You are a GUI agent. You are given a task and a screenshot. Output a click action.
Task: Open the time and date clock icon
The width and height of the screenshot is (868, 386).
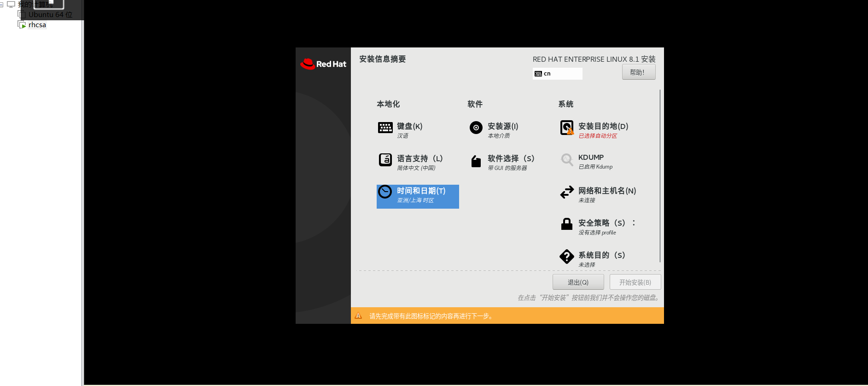pos(385,192)
